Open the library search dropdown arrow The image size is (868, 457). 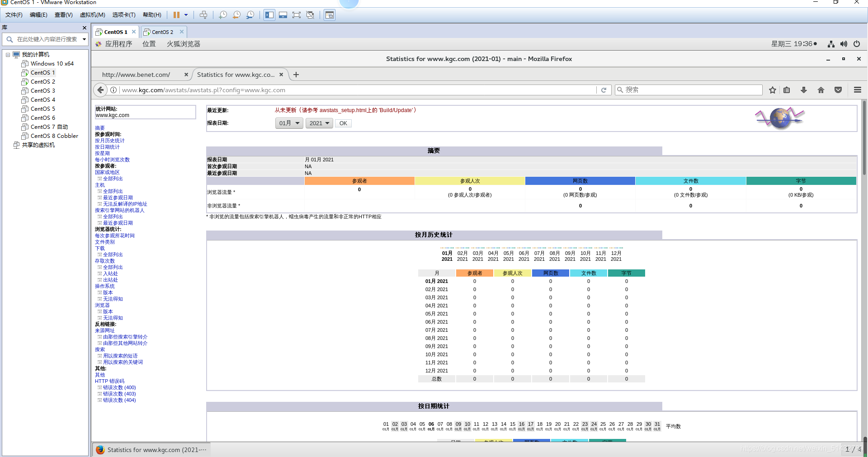click(x=84, y=39)
